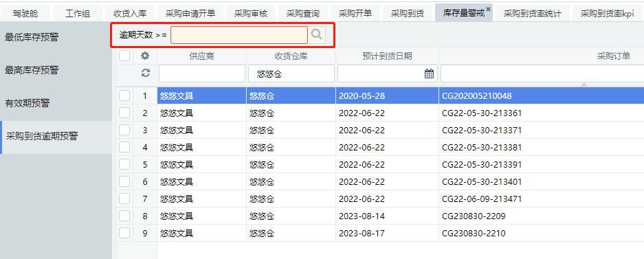Open the 采购申请开单 tab

(x=190, y=14)
